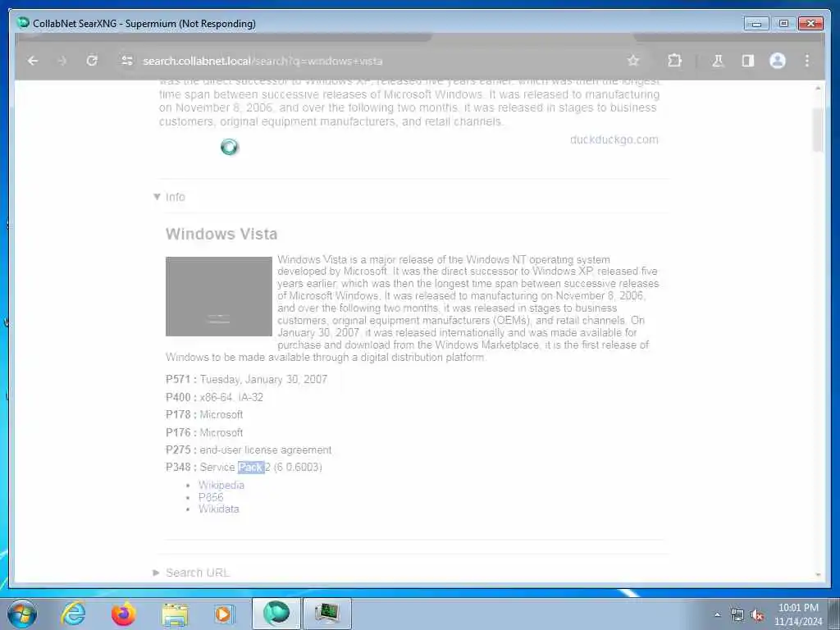Screen dimensions: 840x630
Task: Open the labs flask icon in toolbar
Action: tap(718, 61)
